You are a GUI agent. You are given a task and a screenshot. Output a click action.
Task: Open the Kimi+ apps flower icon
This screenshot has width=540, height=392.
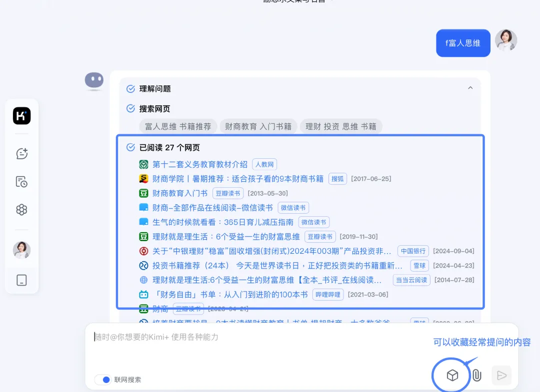click(x=21, y=210)
